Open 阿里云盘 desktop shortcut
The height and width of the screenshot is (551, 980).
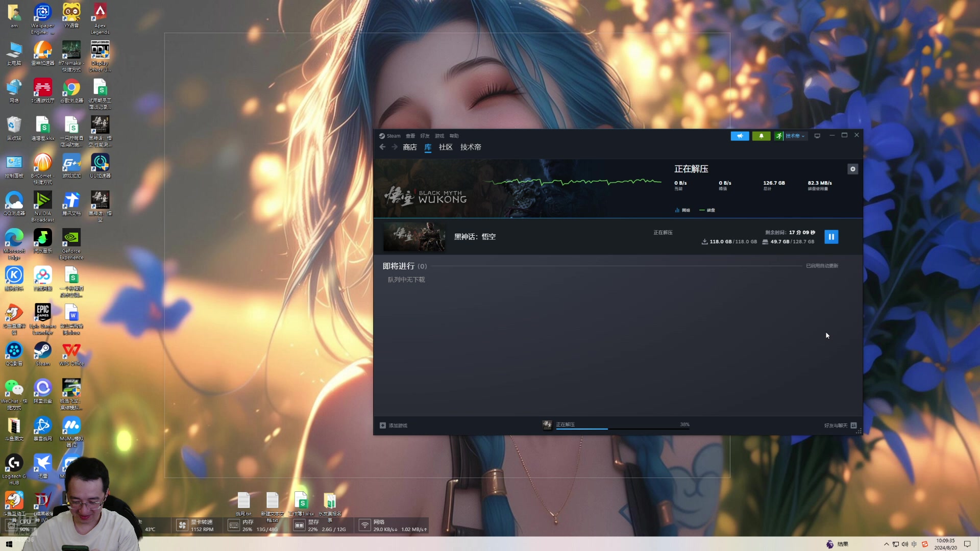click(x=42, y=391)
